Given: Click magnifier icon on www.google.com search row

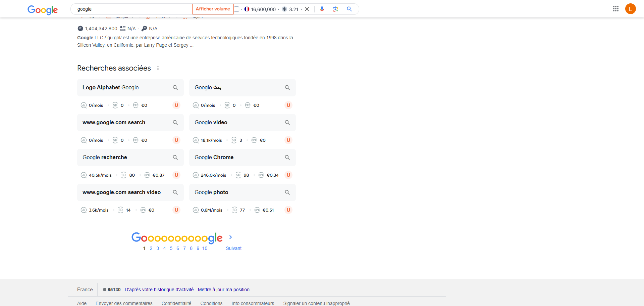Looking at the screenshot, I should tap(175, 122).
